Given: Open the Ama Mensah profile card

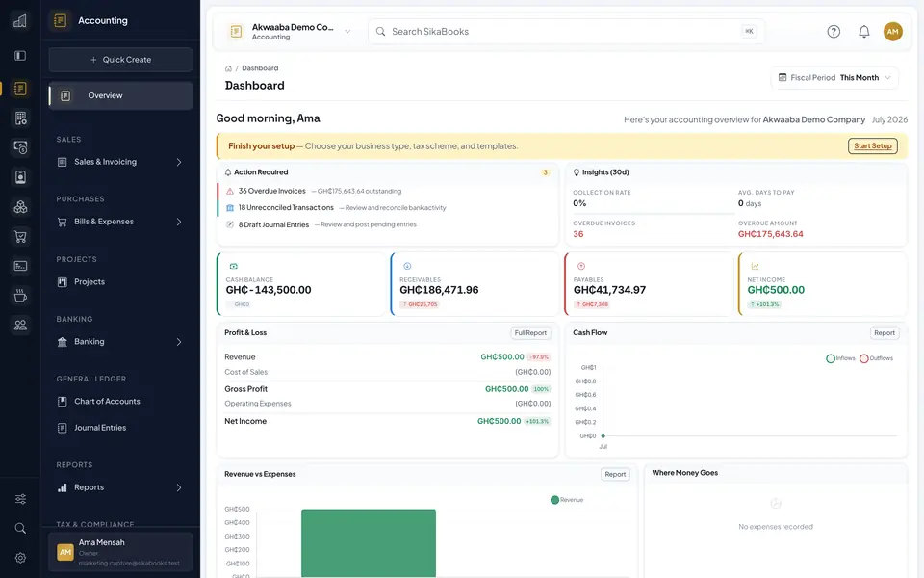Looking at the screenshot, I should [x=120, y=552].
